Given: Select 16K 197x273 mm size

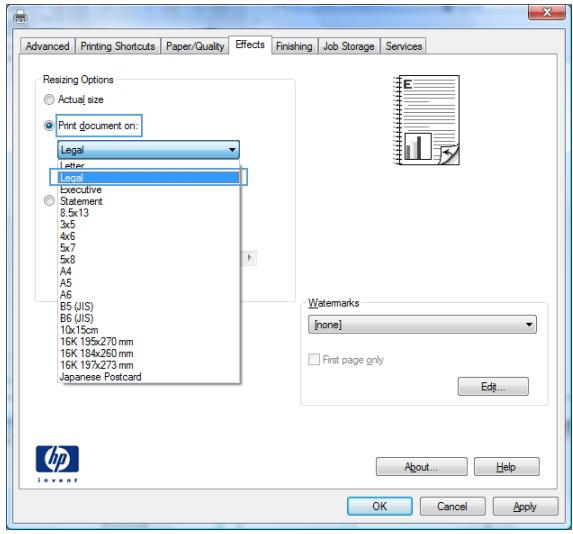Looking at the screenshot, I should point(149,365).
